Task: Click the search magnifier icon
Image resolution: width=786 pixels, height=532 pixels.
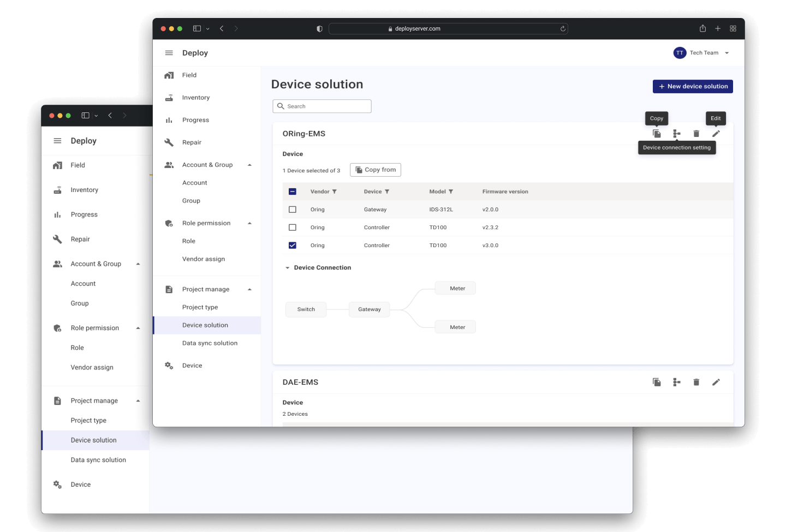Action: coord(281,106)
